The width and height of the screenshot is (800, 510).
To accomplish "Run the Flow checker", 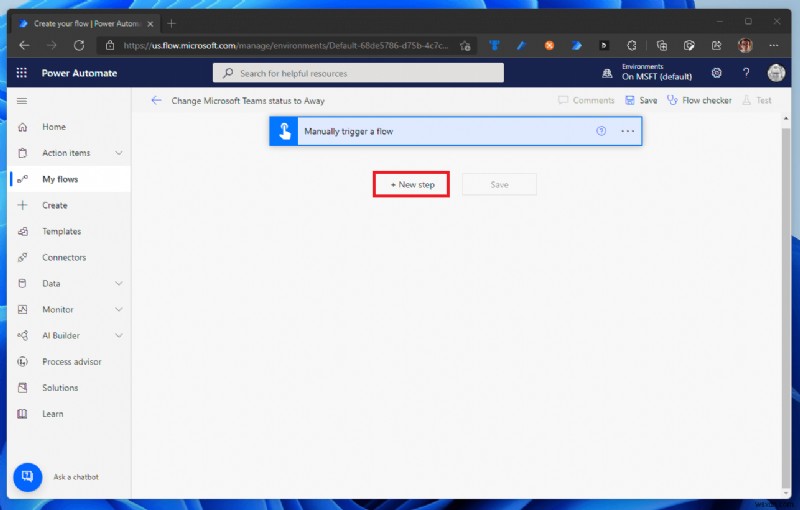I will tap(699, 100).
